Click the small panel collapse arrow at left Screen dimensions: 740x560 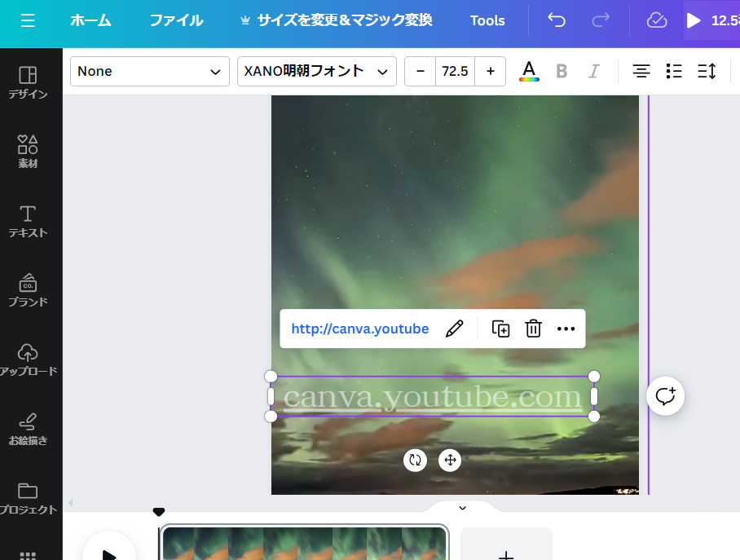click(70, 503)
